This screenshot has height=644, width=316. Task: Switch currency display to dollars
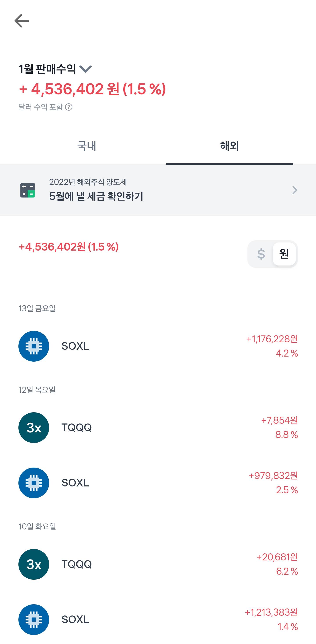261,254
